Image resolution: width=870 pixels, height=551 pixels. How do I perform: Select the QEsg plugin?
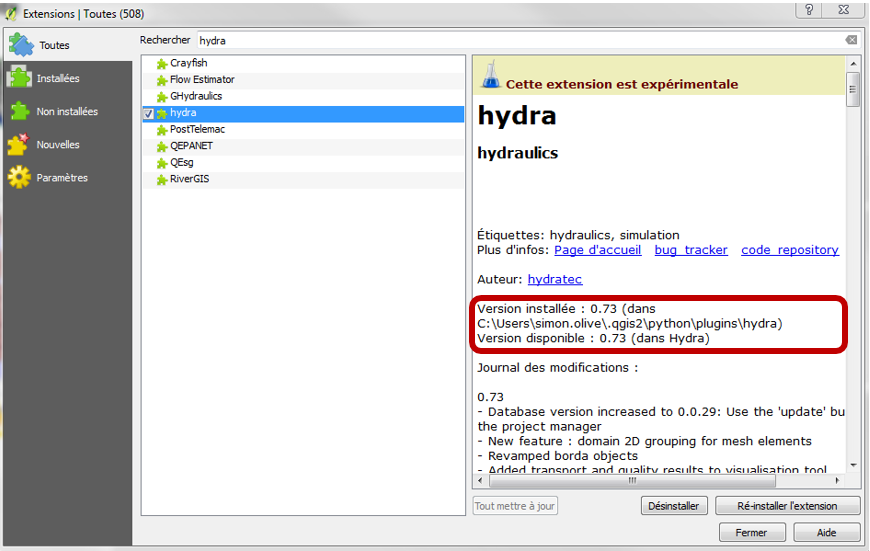pyautogui.click(x=304, y=163)
